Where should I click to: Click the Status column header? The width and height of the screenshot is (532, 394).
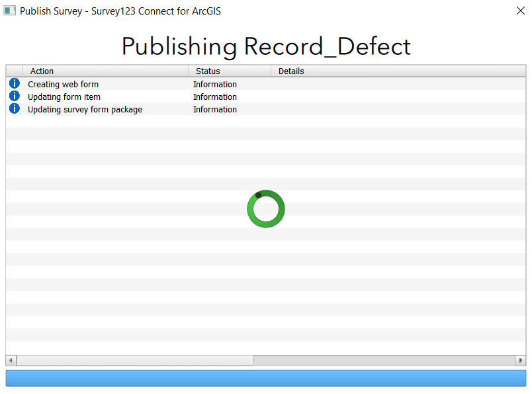click(x=230, y=71)
